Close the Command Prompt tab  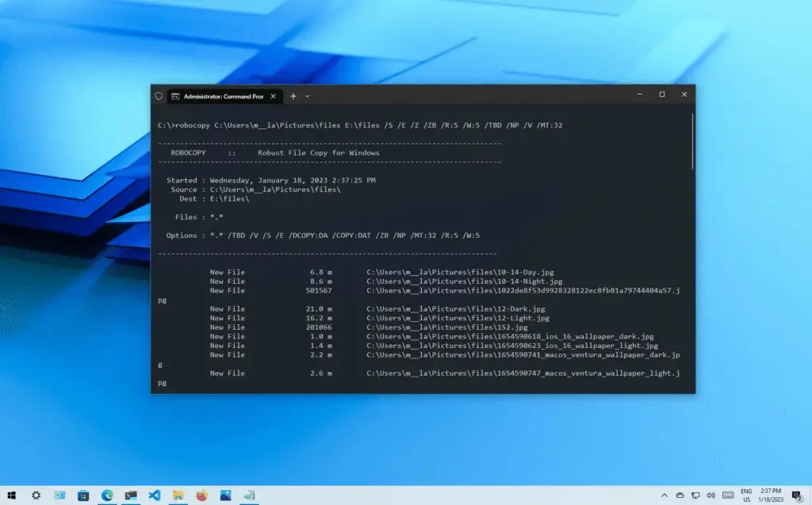pyautogui.click(x=272, y=95)
